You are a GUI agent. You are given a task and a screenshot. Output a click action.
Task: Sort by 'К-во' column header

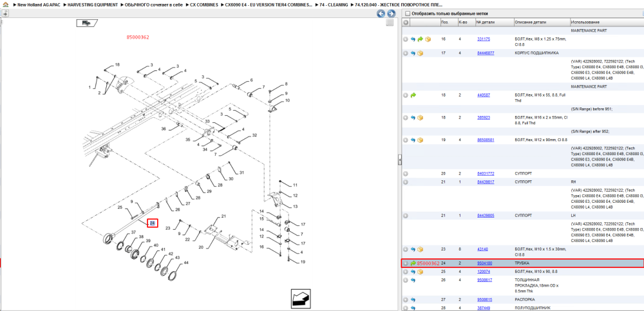point(466,22)
